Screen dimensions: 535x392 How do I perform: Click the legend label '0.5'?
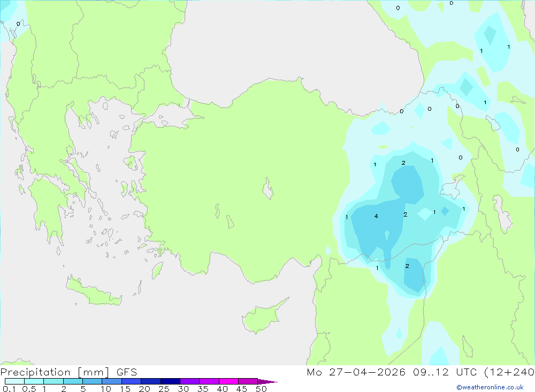pos(29,389)
